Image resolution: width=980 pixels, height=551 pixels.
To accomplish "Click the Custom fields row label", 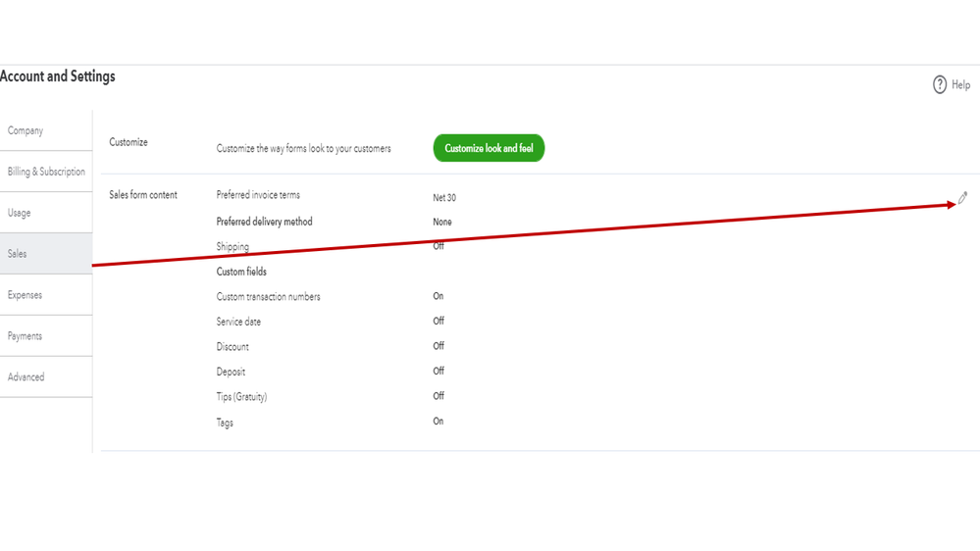I will pos(241,272).
